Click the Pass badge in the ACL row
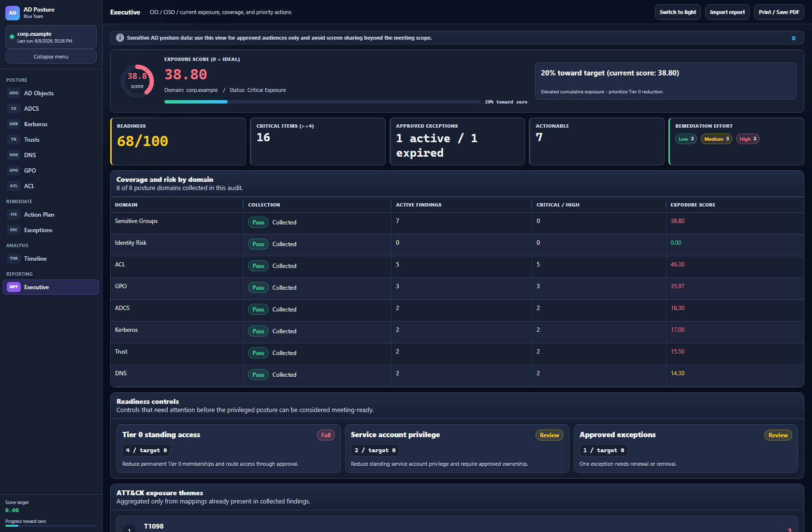This screenshot has width=812, height=532. [x=259, y=266]
